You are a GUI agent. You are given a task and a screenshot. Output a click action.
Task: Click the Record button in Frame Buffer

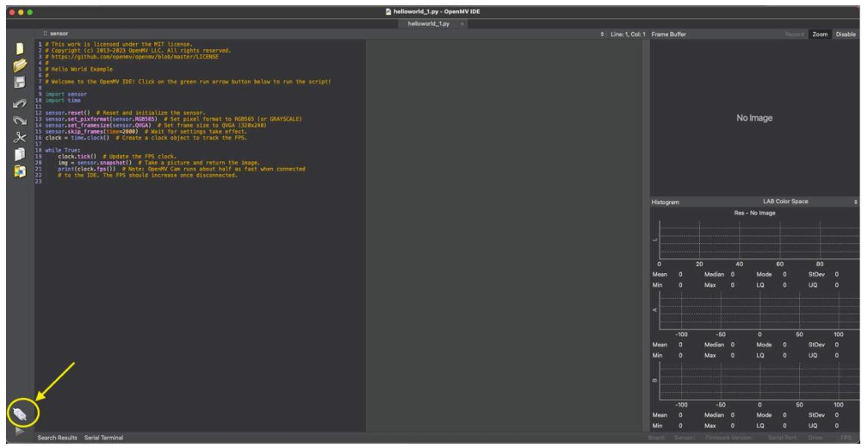[794, 34]
